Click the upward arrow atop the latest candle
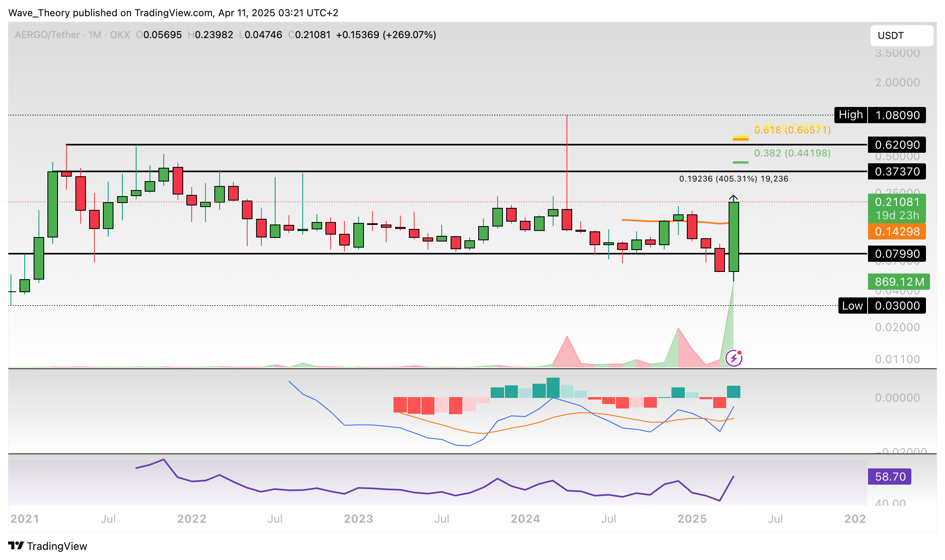The image size is (945, 560). [733, 198]
